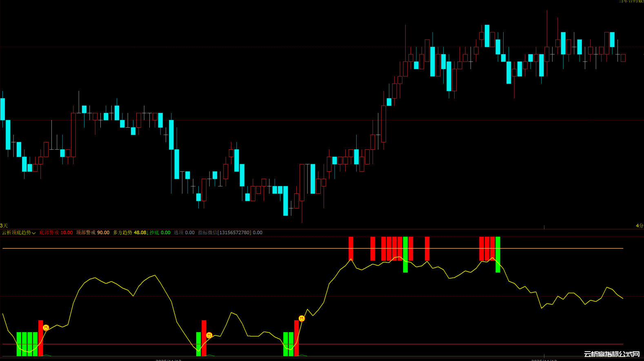
Task: Click the last green bar crossing the orange line
Action: tap(498, 254)
